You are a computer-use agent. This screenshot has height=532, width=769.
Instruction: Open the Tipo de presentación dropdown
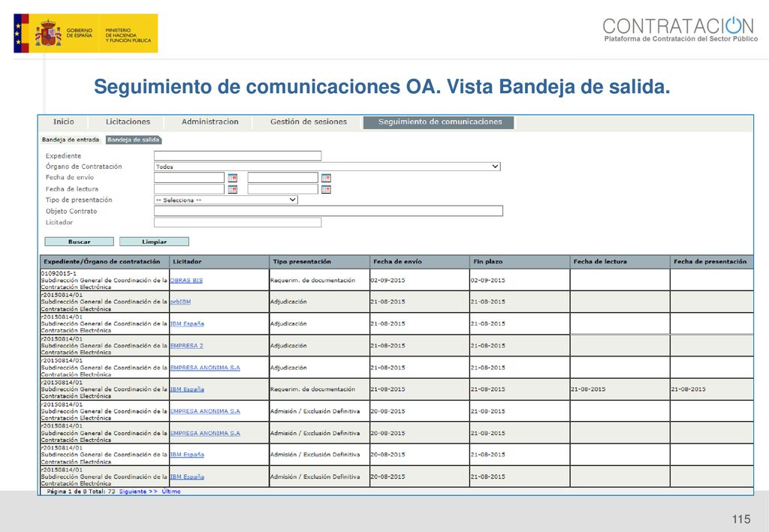pyautogui.click(x=225, y=200)
